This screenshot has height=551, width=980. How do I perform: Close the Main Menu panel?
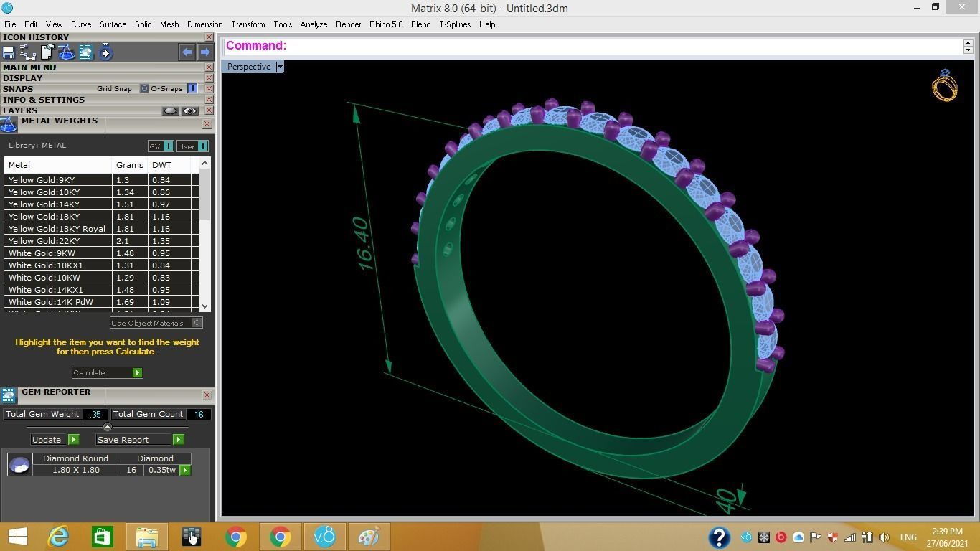(x=209, y=67)
